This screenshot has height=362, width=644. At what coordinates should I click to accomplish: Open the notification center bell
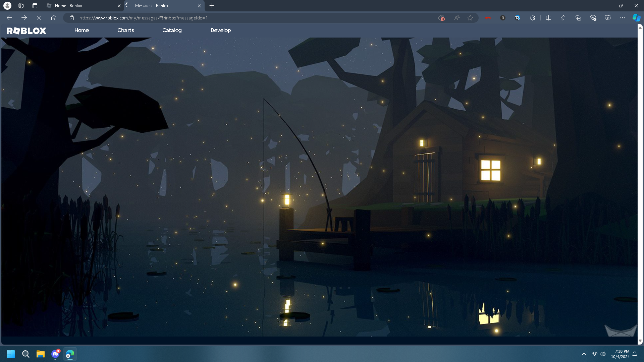point(635,354)
